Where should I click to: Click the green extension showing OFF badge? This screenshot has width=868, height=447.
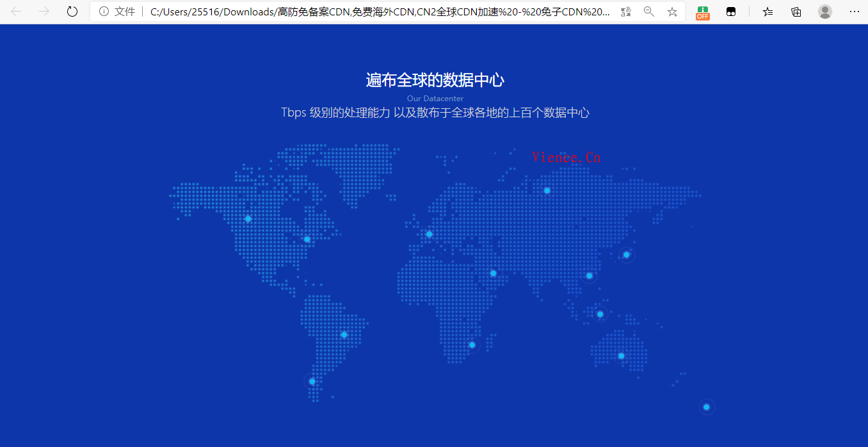(x=703, y=12)
